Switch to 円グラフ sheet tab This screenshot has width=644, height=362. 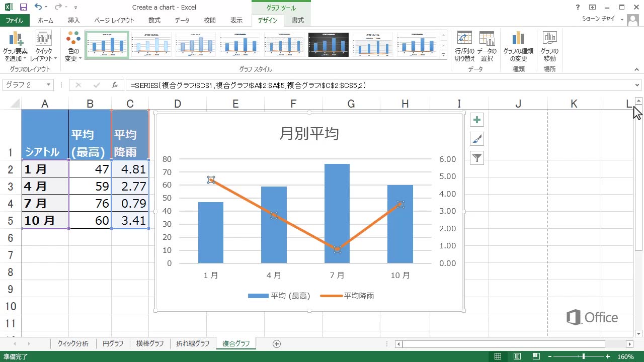pyautogui.click(x=113, y=344)
